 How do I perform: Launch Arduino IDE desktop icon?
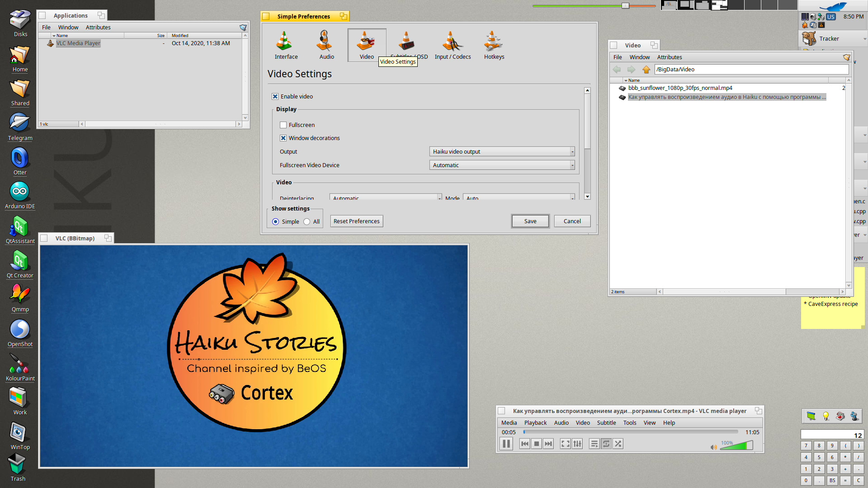(x=20, y=196)
